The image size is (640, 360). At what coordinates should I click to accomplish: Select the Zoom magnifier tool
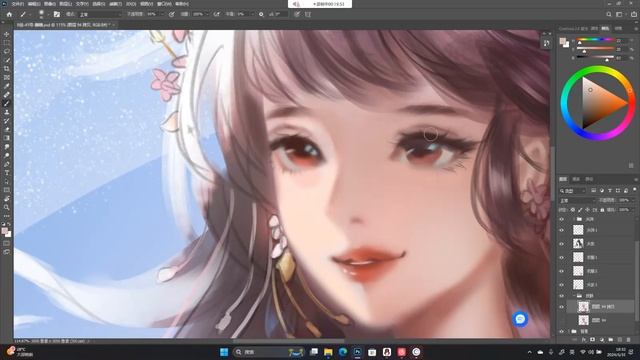7,207
